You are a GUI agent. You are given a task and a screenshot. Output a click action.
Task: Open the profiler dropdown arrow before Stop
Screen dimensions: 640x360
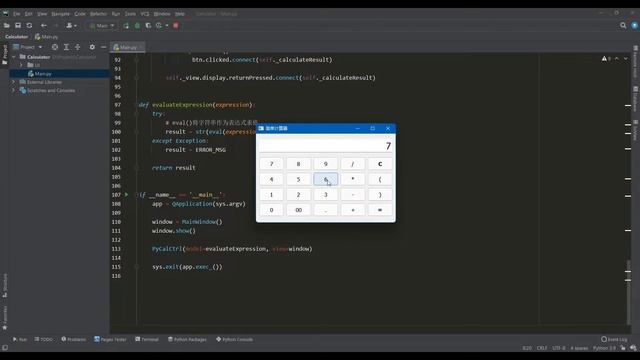(167, 26)
